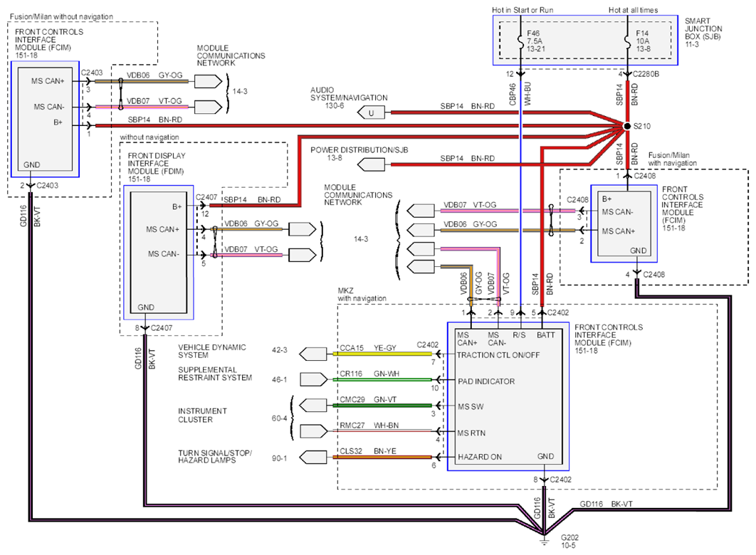Select page reference 60-4
The width and height of the screenshot is (756, 555).
(279, 418)
